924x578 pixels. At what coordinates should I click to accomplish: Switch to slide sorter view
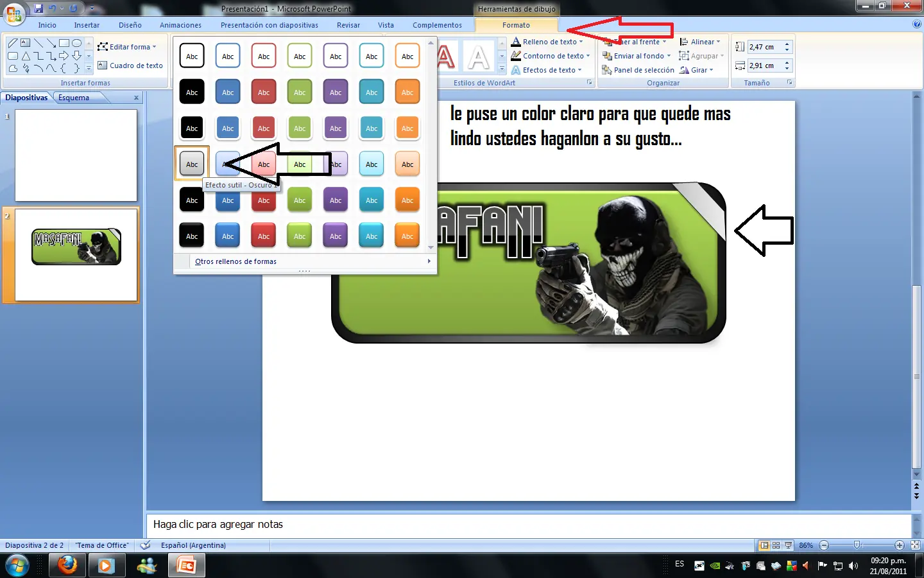point(776,545)
